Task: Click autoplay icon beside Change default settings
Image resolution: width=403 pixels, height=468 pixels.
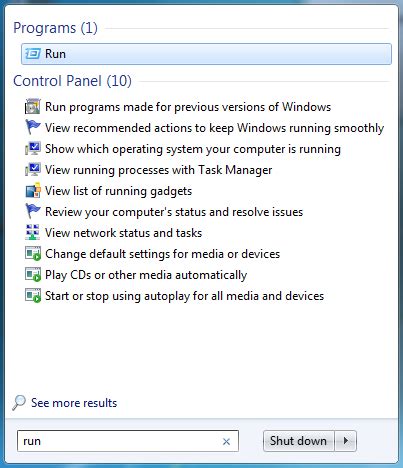Action: click(33, 254)
